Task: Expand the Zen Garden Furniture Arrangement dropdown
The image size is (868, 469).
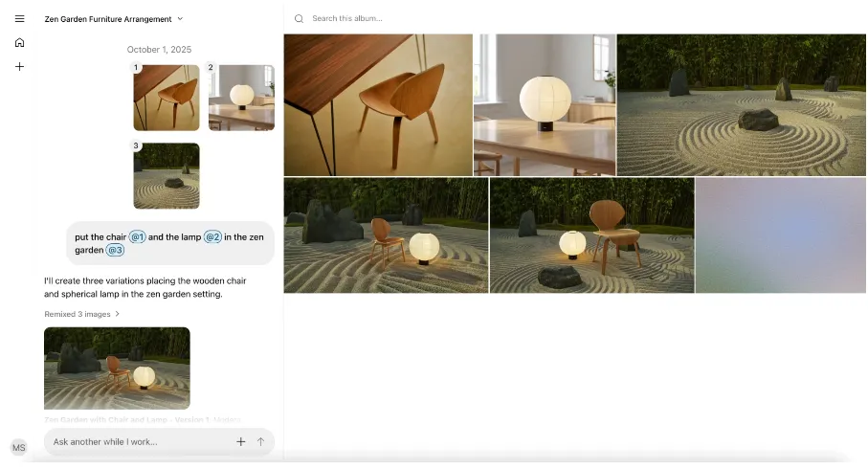Action: click(180, 19)
